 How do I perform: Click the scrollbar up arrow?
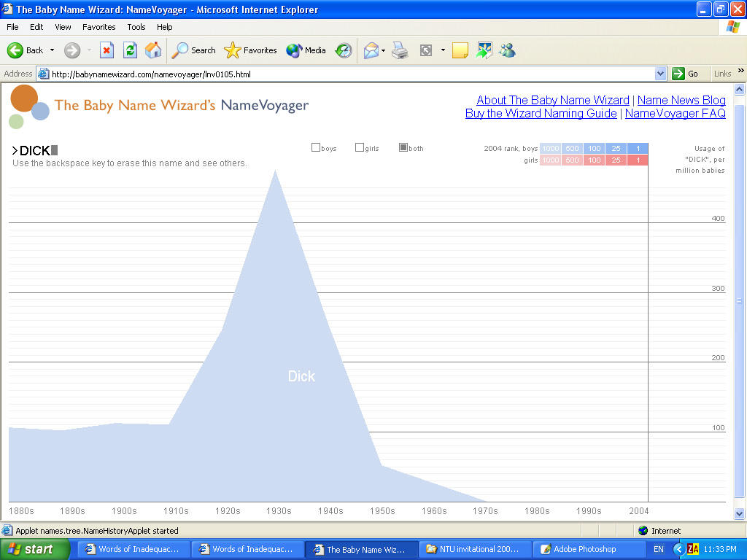(x=740, y=89)
